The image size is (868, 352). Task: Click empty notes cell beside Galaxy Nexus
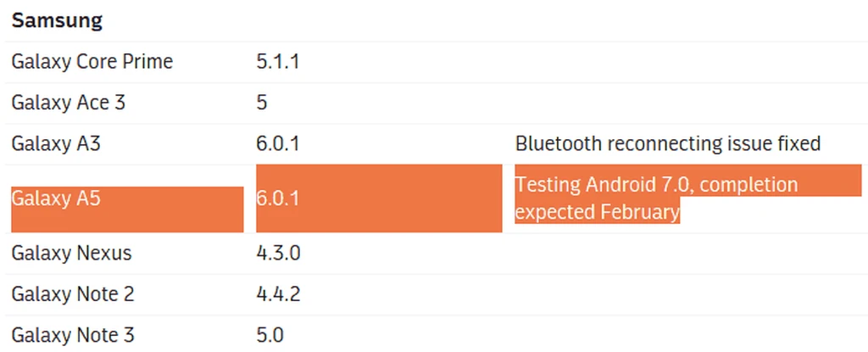(688, 254)
